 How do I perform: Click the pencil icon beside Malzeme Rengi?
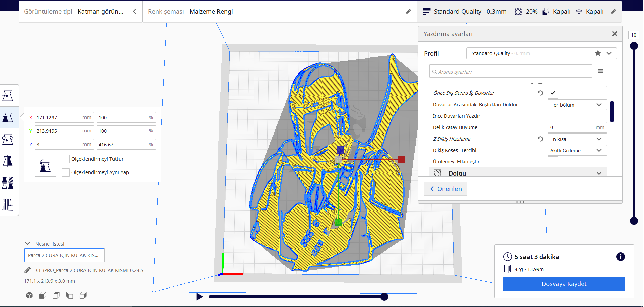(x=408, y=12)
